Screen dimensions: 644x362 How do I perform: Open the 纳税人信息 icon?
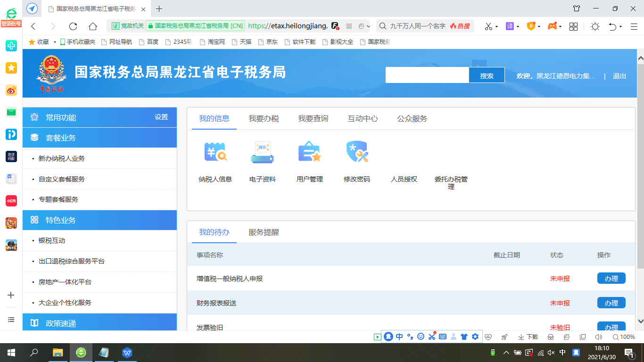pyautogui.click(x=215, y=153)
